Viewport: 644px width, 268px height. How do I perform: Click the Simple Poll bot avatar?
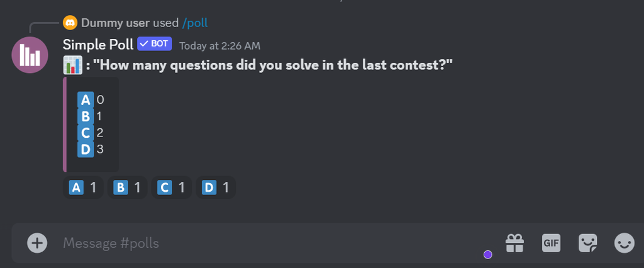pyautogui.click(x=30, y=55)
